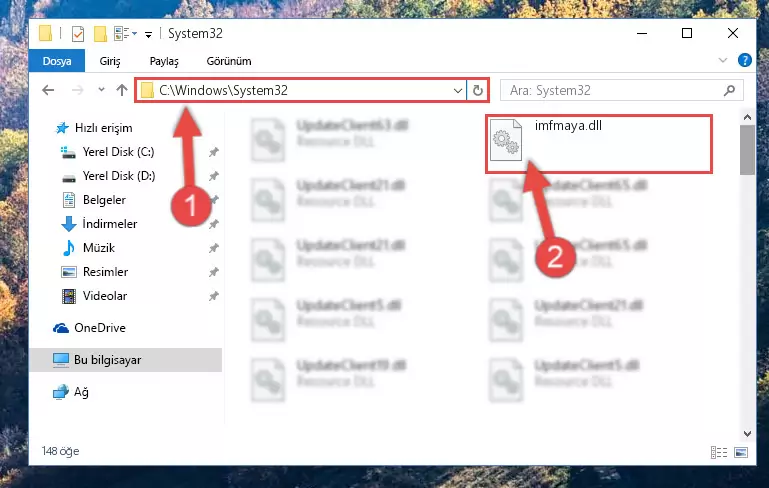Switch to the Details view layout icon
The width and height of the screenshot is (769, 488).
(718, 452)
